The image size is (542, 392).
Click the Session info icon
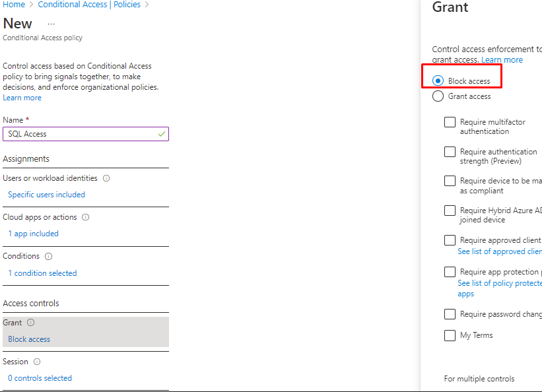[x=37, y=362]
